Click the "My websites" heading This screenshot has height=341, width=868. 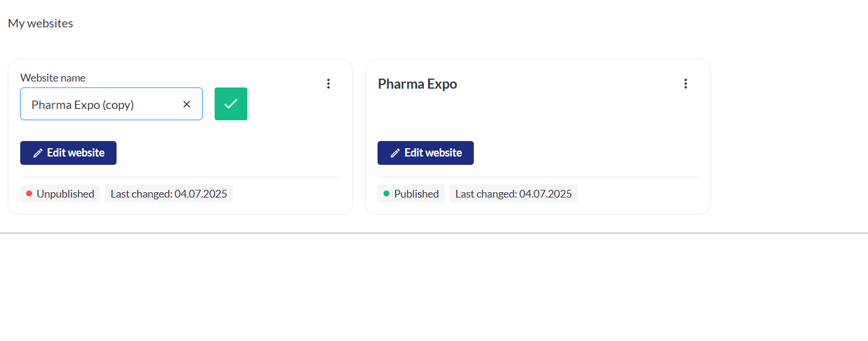(40, 24)
